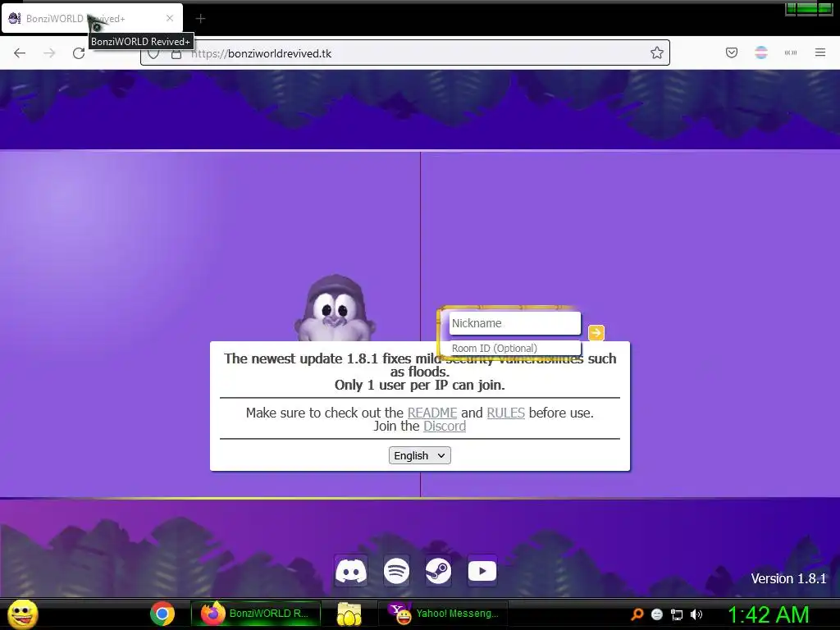The width and height of the screenshot is (840, 630).
Task: Open the network tray icon
Action: tap(677, 614)
